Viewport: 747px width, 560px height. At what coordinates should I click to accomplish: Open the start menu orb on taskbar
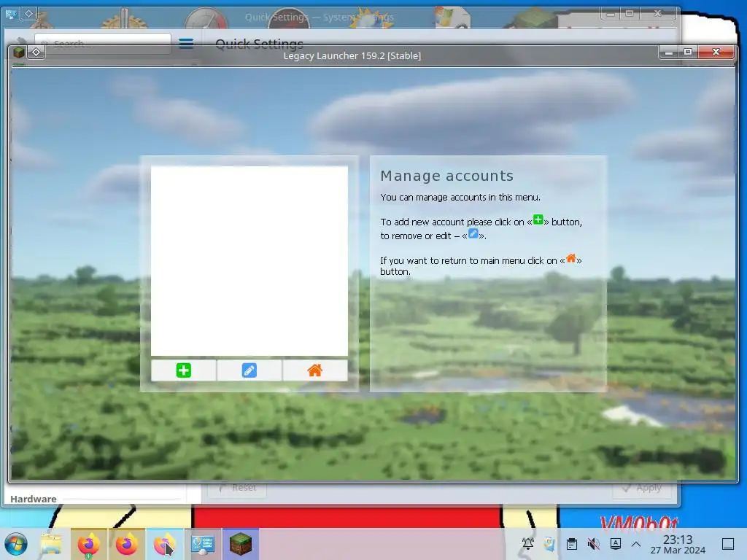coord(16,544)
